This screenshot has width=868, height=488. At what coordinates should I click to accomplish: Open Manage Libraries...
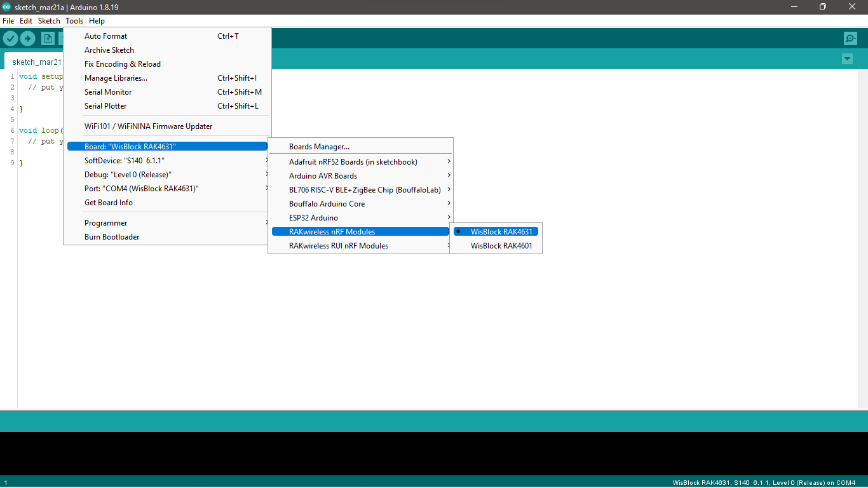(x=167, y=78)
